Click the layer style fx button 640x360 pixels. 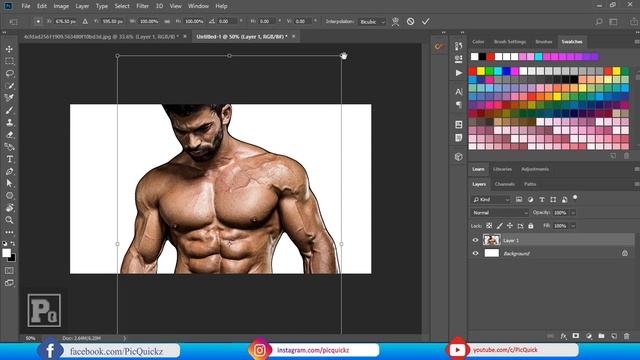click(563, 336)
